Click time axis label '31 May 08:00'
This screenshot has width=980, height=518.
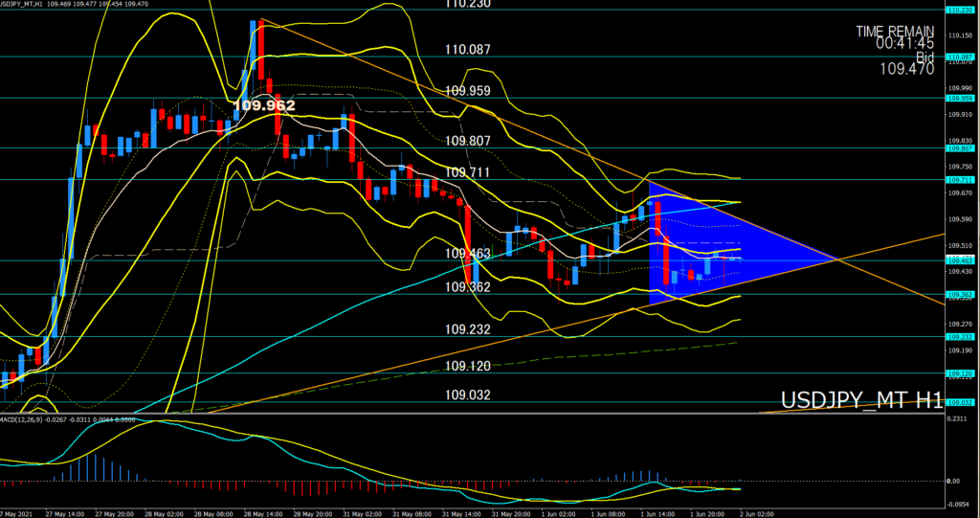[x=410, y=513]
